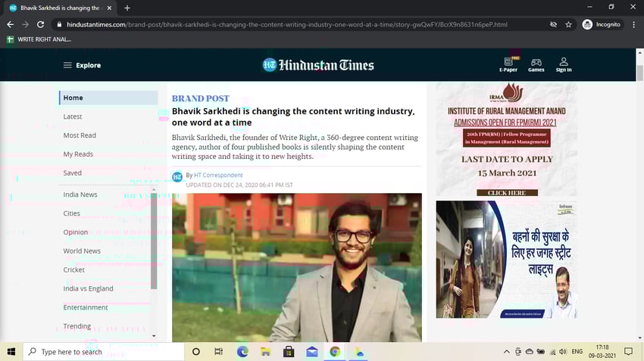Click the Sign In user icon
Screen dimensions: 644x361
(x=564, y=65)
